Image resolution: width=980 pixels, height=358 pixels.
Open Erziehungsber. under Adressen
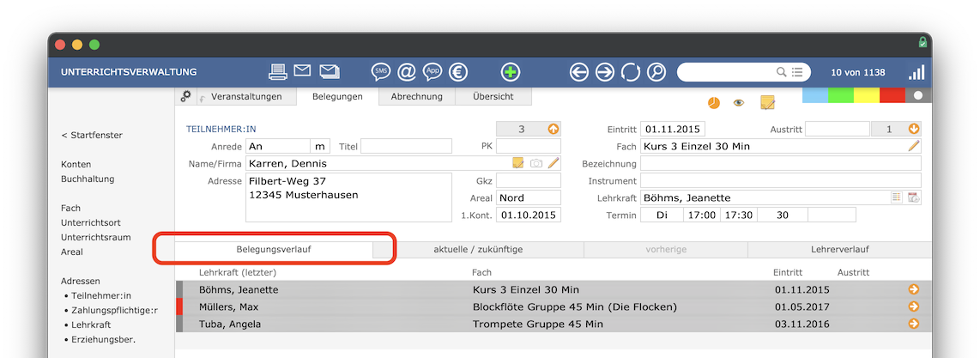click(x=104, y=340)
